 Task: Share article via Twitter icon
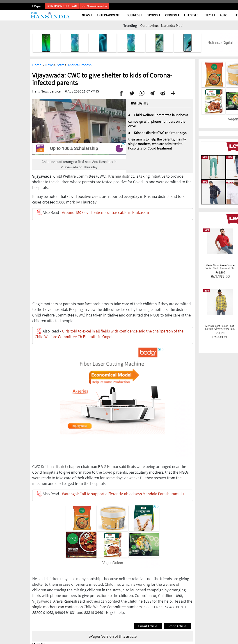click(x=132, y=93)
